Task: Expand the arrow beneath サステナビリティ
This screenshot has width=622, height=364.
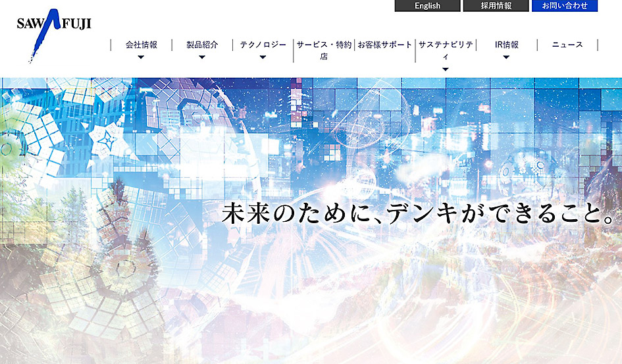Action: 446,69
